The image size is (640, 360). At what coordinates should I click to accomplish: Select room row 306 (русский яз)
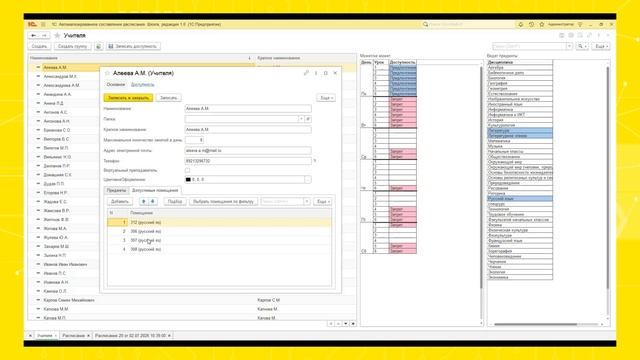220,231
